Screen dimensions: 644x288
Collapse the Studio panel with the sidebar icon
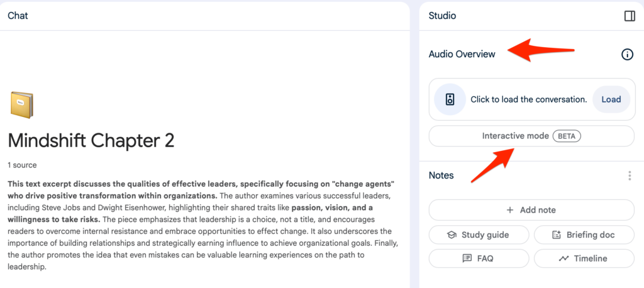[x=629, y=16]
